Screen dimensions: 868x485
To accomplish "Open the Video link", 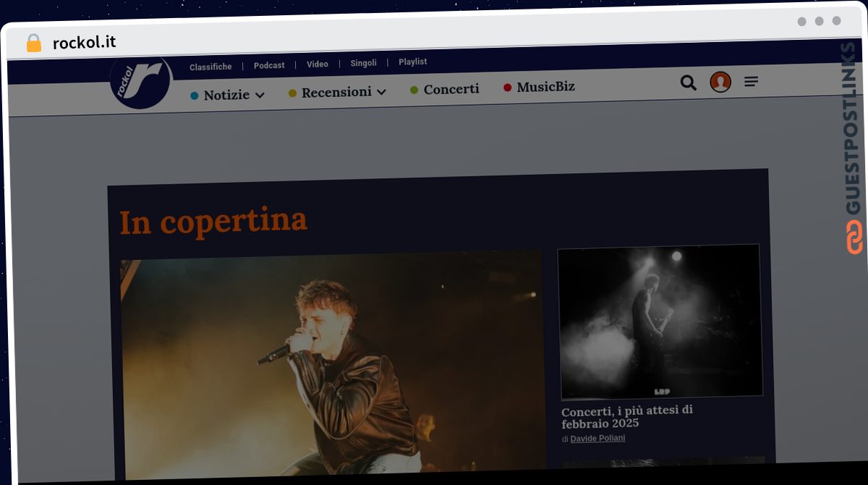I will 318,64.
